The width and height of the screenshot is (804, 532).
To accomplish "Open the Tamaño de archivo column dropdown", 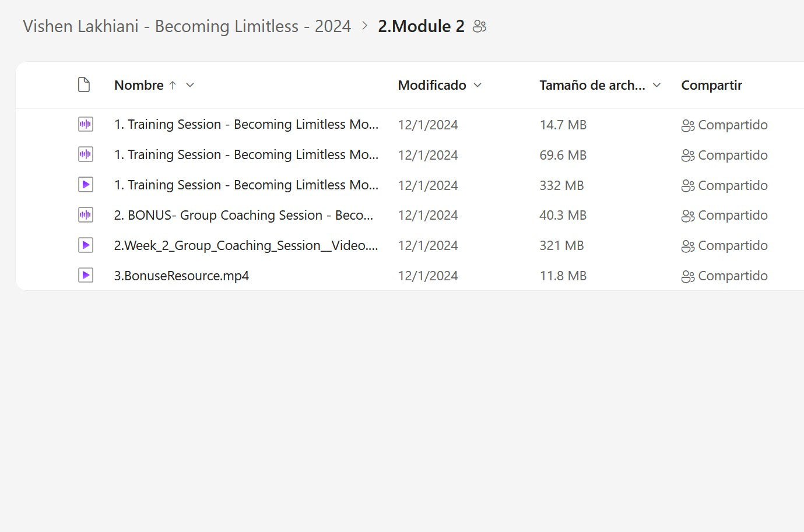I will (x=656, y=85).
